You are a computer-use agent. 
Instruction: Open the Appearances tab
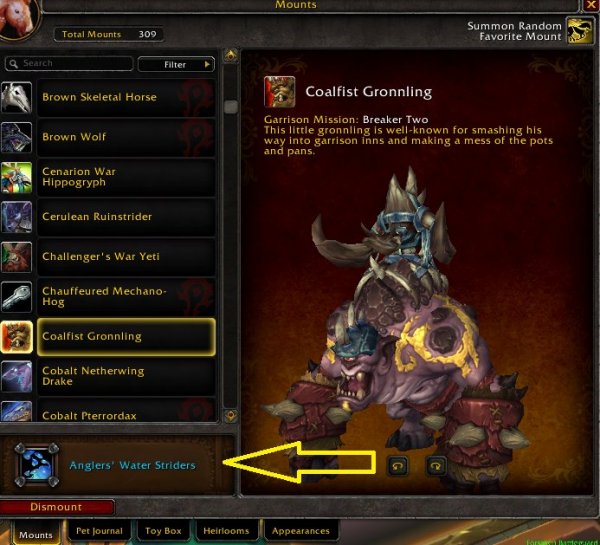pyautogui.click(x=301, y=531)
